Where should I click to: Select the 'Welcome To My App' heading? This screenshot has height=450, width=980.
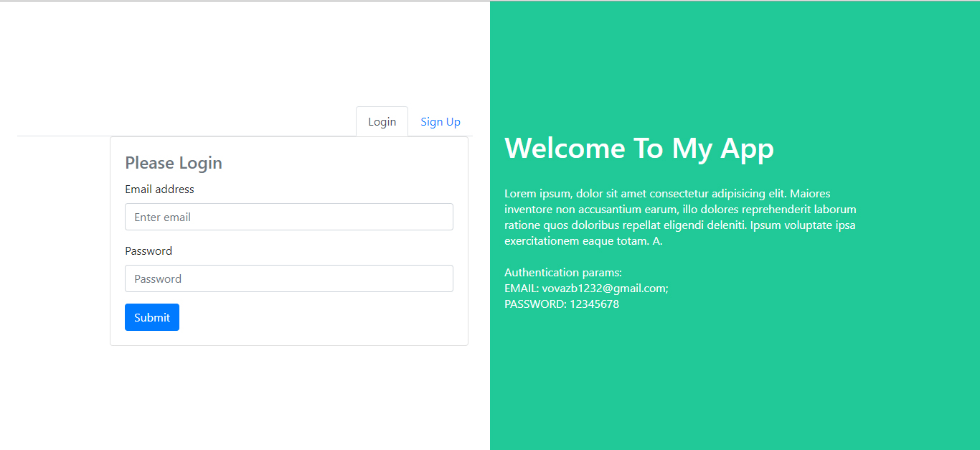click(x=639, y=148)
